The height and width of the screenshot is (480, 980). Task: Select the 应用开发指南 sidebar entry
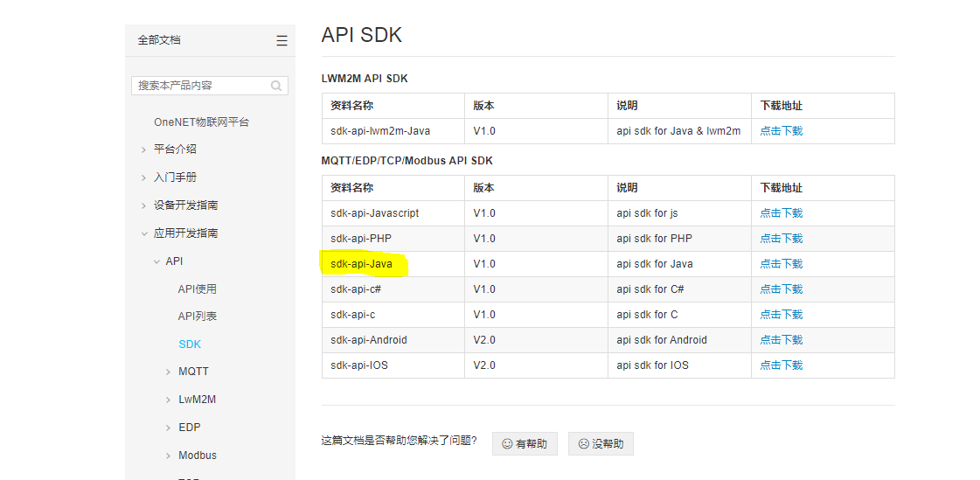coord(185,233)
